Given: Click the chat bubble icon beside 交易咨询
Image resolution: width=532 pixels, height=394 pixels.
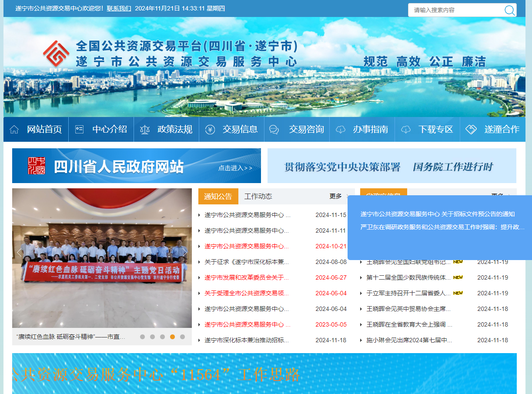Looking at the screenshot, I should 274,130.
